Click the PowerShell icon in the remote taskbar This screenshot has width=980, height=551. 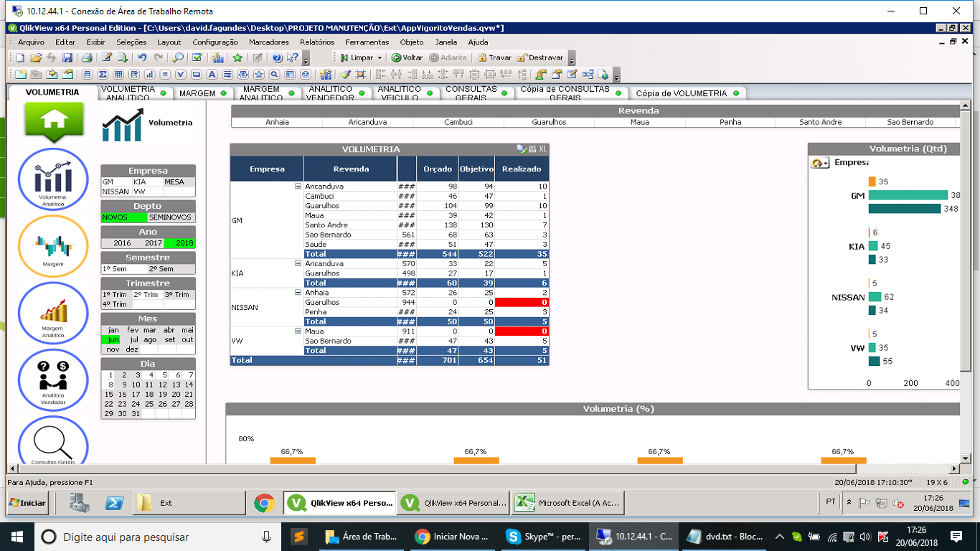115,503
